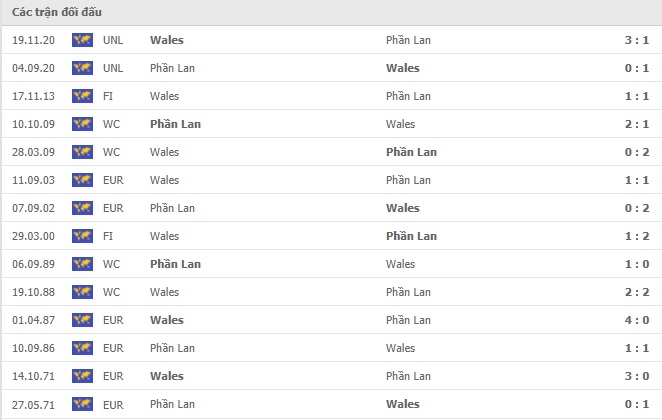The width and height of the screenshot is (662, 420).
Task: Open the 4 : 0 score from 01.04.87
Action: 637,320
